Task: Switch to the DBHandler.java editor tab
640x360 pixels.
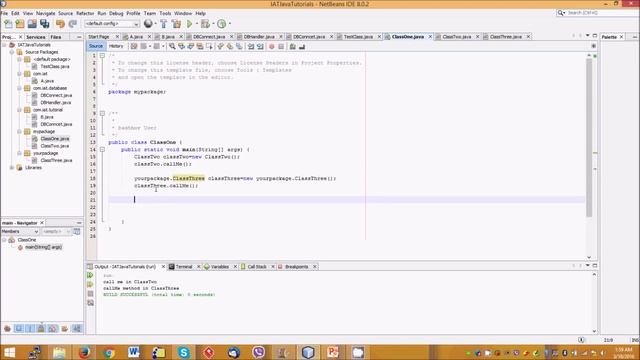Action: pyautogui.click(x=259, y=37)
